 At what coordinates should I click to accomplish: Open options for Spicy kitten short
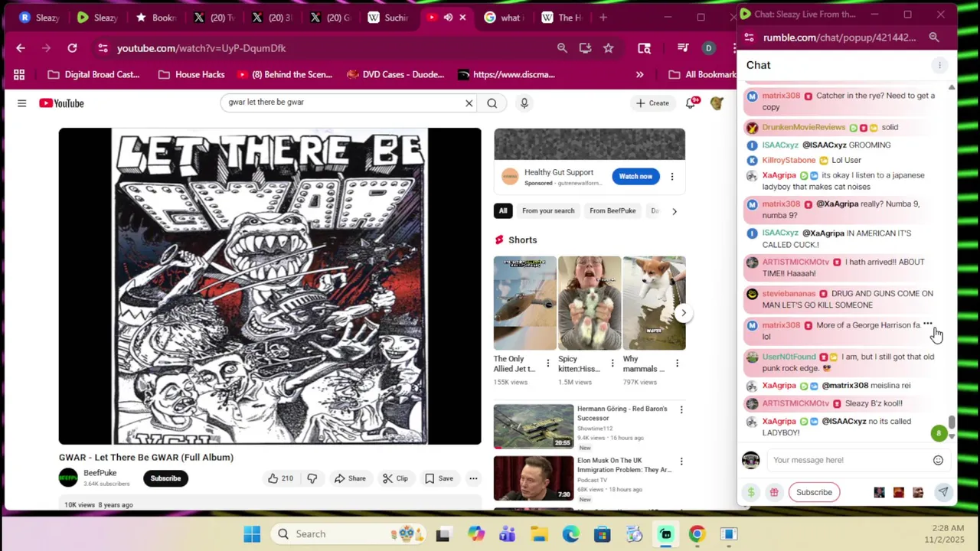tap(612, 363)
